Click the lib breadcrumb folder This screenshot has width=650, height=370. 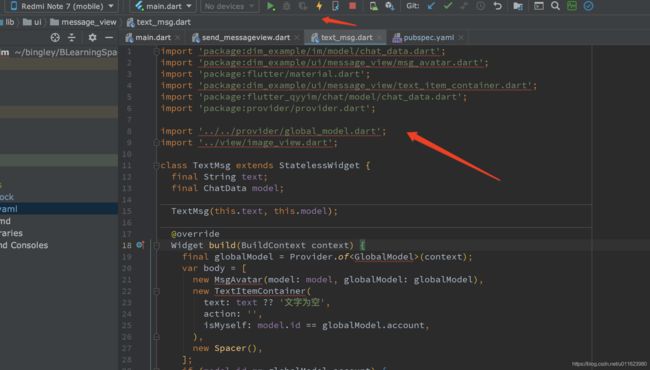point(8,22)
